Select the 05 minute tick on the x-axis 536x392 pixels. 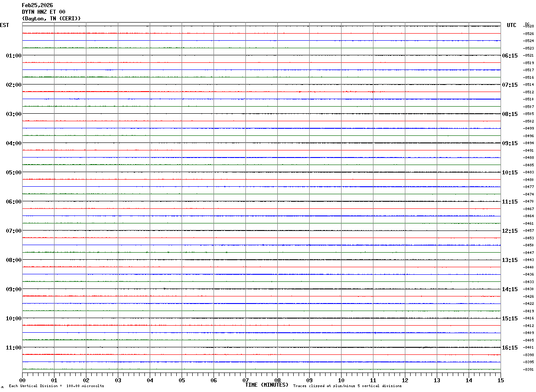point(182,380)
